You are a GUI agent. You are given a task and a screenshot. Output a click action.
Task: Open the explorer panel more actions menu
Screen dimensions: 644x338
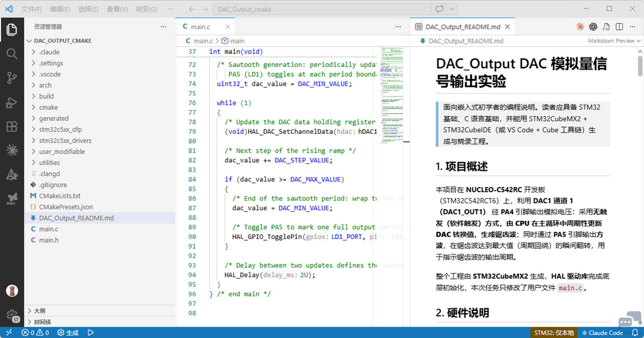[164, 27]
